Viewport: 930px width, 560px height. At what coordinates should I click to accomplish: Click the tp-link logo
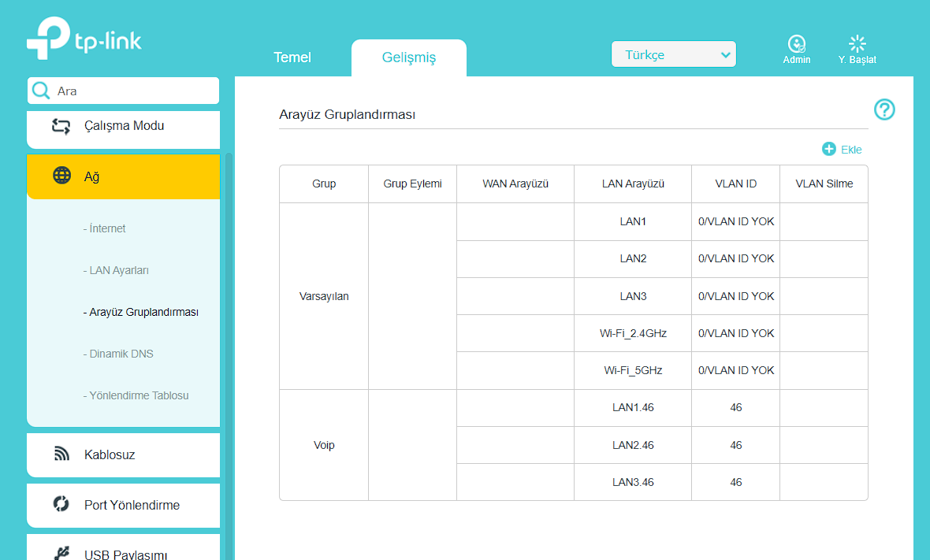[84, 38]
